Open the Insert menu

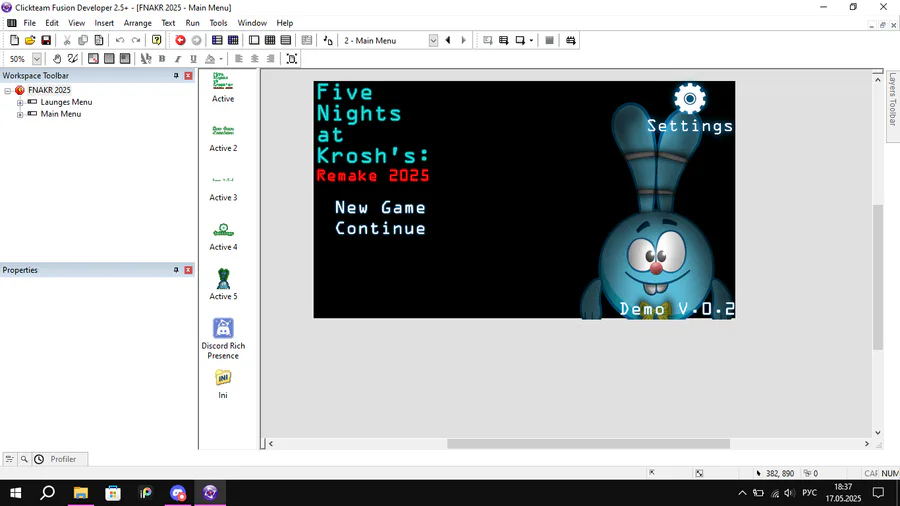(x=104, y=23)
